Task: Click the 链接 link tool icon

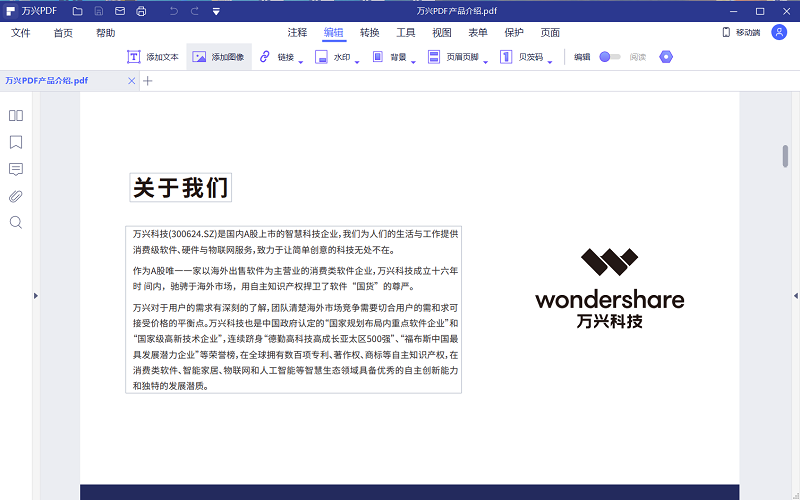Action: pos(264,57)
